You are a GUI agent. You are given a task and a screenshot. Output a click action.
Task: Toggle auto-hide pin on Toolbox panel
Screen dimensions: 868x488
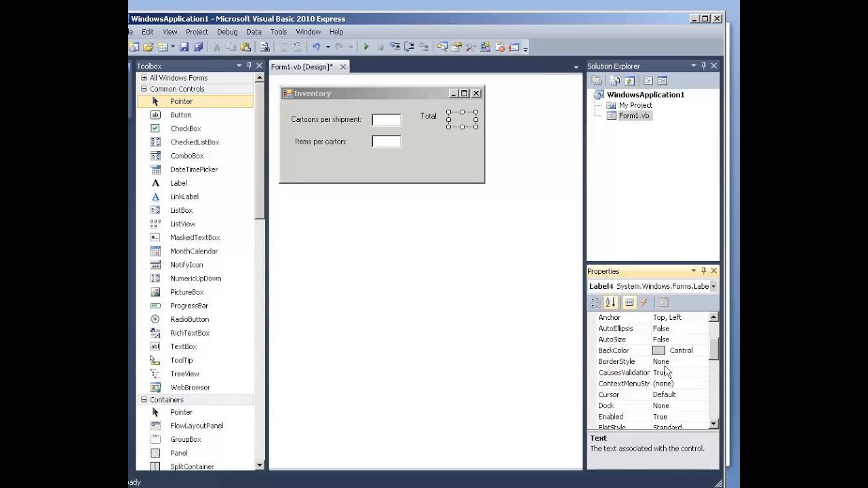(249, 66)
